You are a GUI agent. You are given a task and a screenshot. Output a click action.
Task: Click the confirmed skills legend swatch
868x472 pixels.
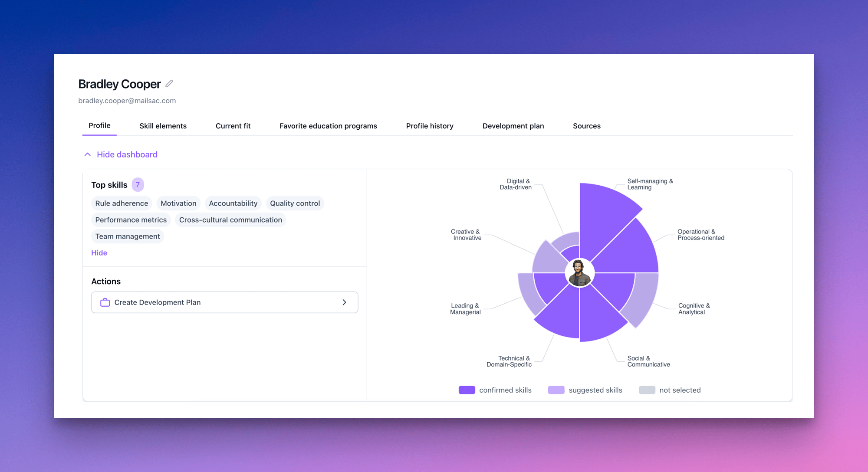[467, 390]
